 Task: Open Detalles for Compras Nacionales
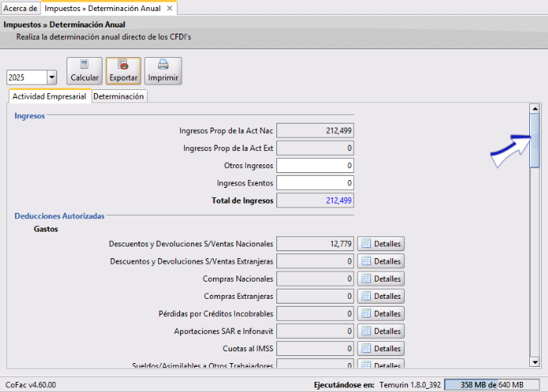[x=380, y=279]
